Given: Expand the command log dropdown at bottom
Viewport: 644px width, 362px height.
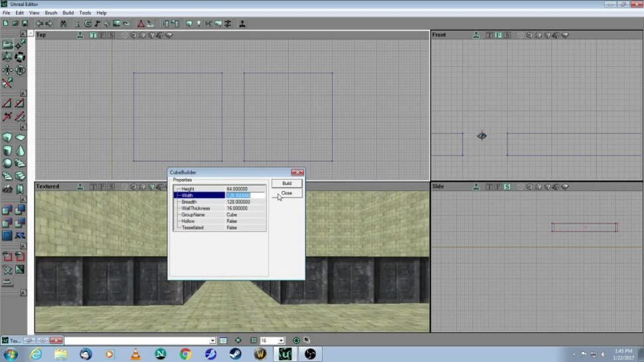Looking at the screenshot, I should [x=212, y=341].
